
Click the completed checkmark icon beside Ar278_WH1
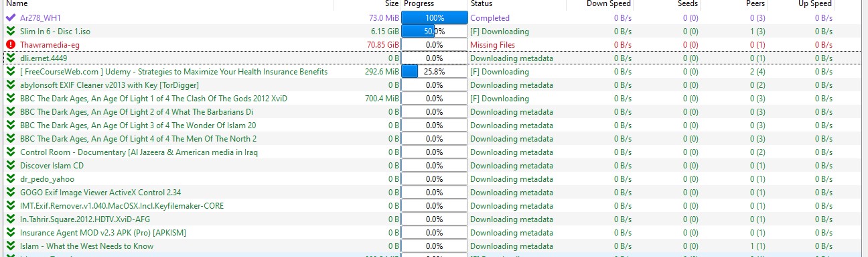point(10,17)
